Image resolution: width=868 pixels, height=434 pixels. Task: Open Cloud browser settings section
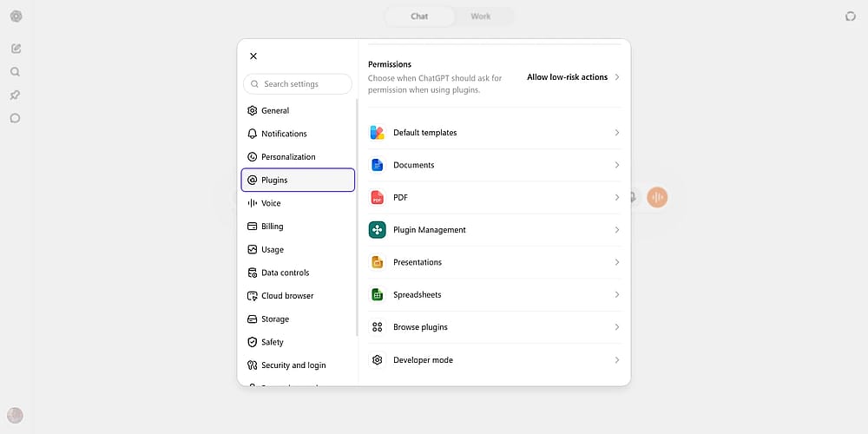tap(298, 296)
